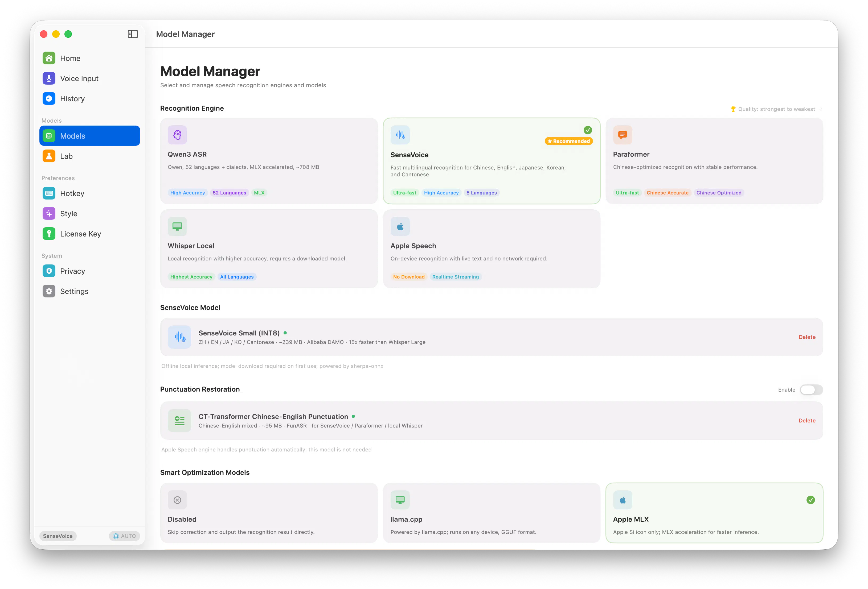Click the Models chip icon

[49, 136]
